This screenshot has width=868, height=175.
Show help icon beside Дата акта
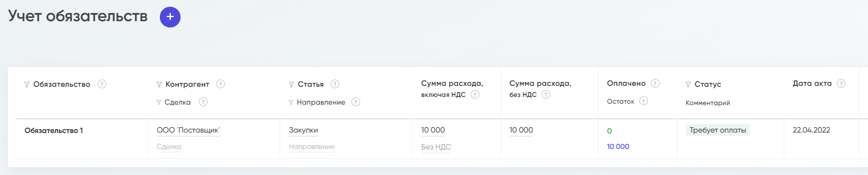[x=841, y=83]
